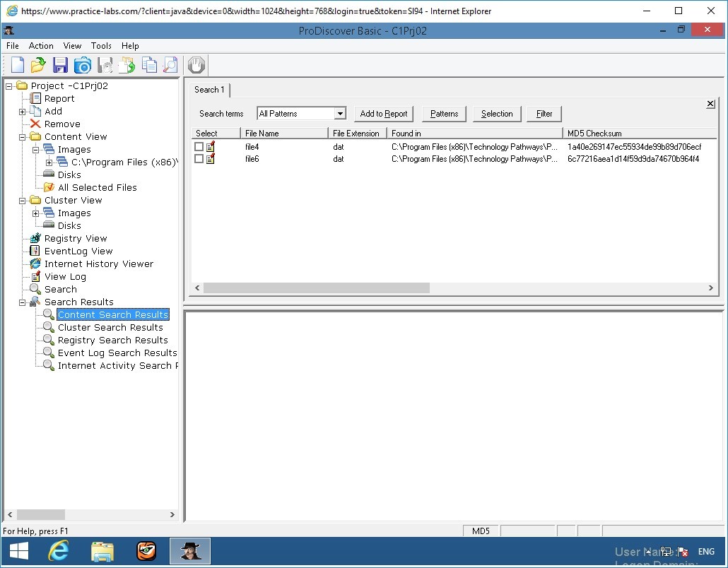Collapse the Project -C1Prj02 tree node
The width and height of the screenshot is (728, 568).
[8, 86]
